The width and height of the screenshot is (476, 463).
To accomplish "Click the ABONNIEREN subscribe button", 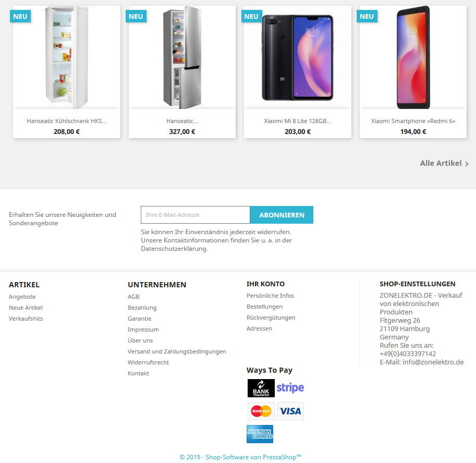I will (282, 215).
